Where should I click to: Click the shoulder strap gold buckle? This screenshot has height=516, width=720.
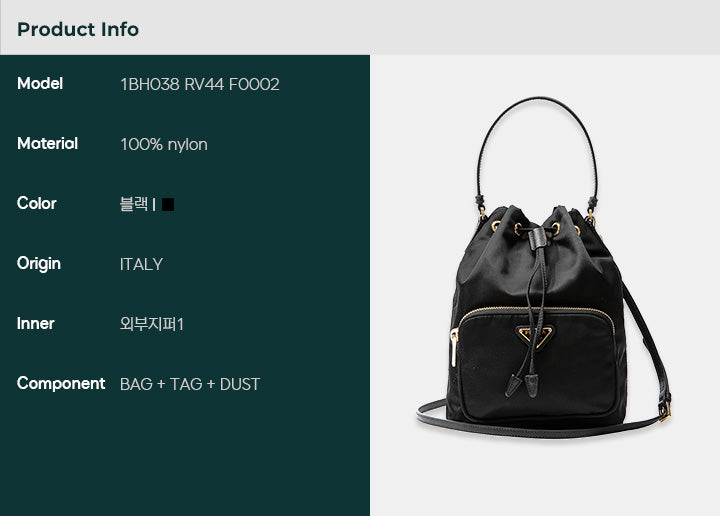click(x=665, y=409)
